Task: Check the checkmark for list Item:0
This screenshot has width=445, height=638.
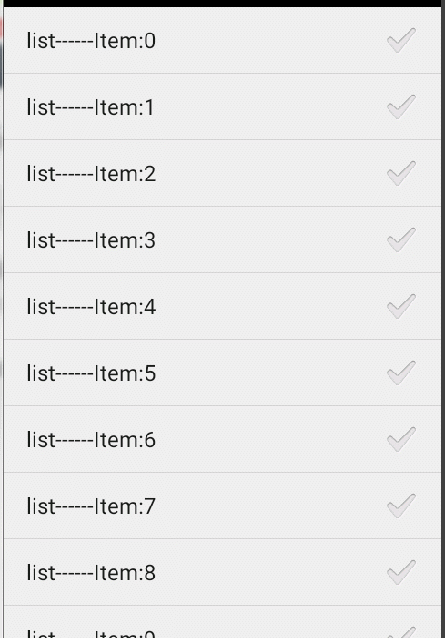Action: pos(401,40)
